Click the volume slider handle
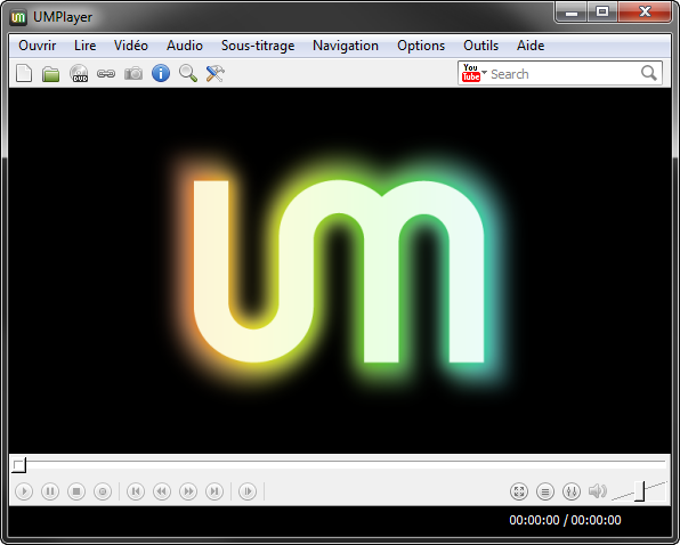This screenshot has height=545, width=680. [x=640, y=491]
